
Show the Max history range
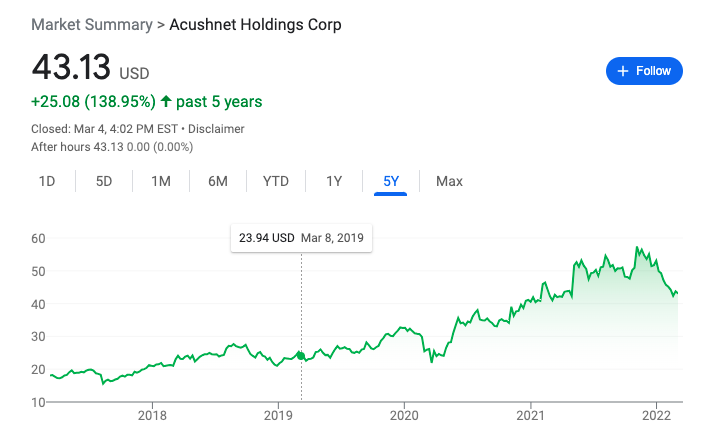[x=449, y=181]
